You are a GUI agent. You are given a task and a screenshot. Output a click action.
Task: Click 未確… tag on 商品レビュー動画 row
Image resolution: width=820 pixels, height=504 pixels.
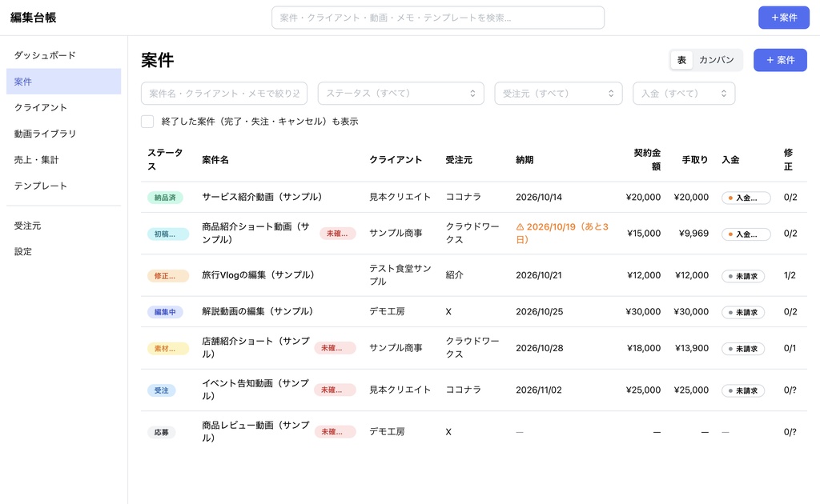[335, 432]
